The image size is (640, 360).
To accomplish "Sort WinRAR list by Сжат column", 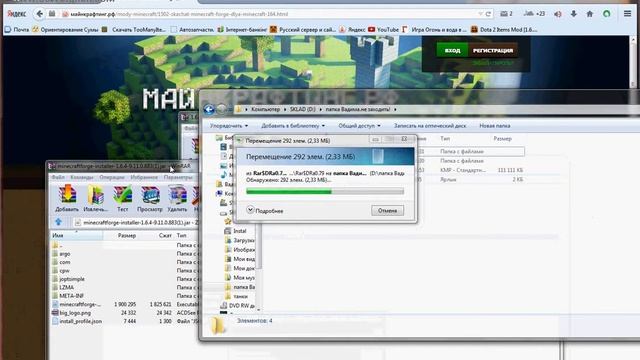I will point(165,236).
